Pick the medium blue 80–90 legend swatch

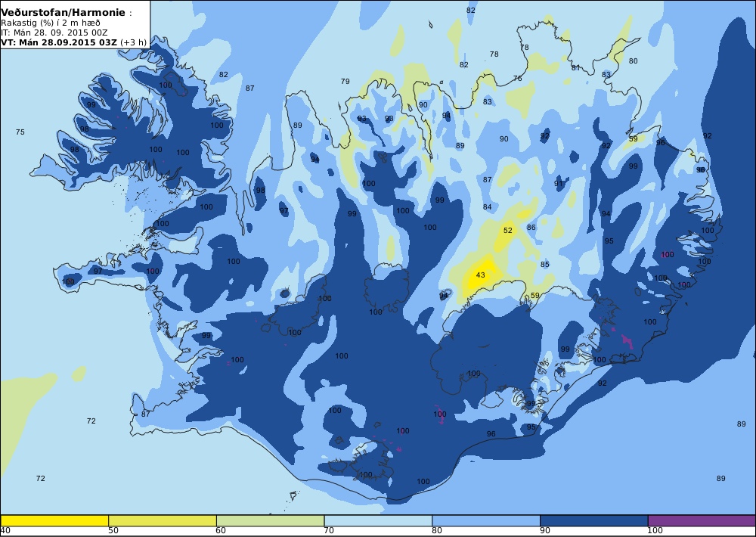[x=486, y=520]
